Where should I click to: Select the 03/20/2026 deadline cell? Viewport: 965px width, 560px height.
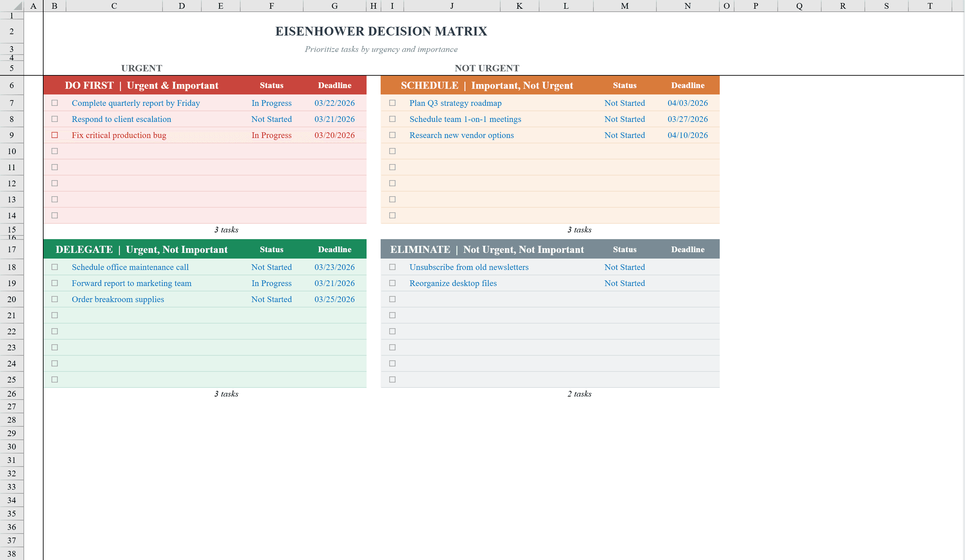[x=334, y=135]
